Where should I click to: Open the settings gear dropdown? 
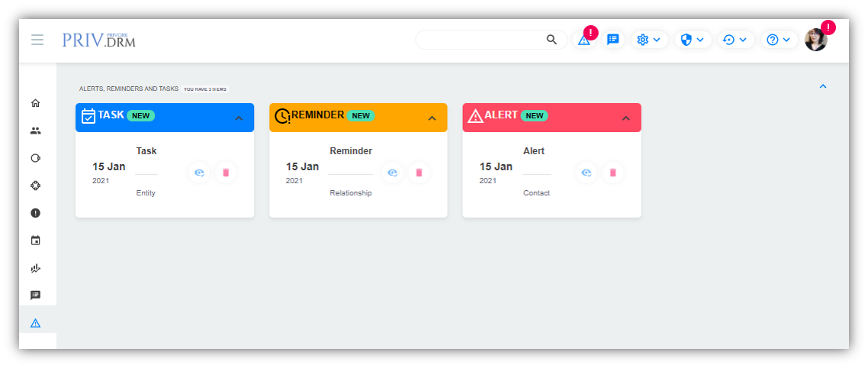click(x=648, y=40)
